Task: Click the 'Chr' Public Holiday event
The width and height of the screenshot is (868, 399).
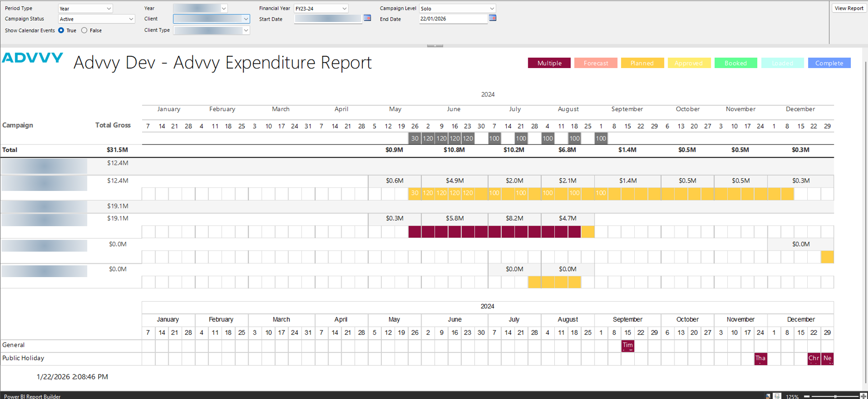Action: coord(814,359)
